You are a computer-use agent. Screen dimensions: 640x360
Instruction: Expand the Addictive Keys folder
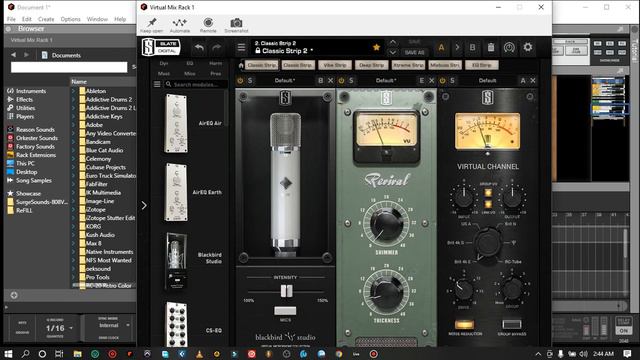pos(73,116)
